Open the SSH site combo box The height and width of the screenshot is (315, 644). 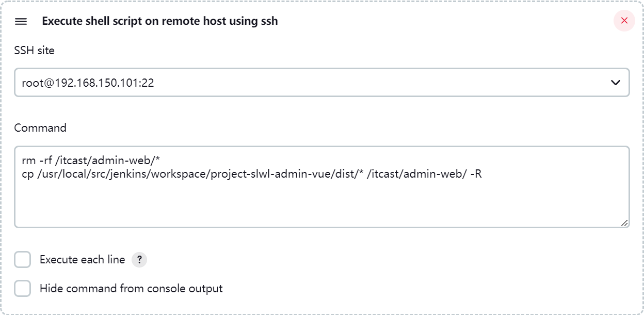(322, 83)
